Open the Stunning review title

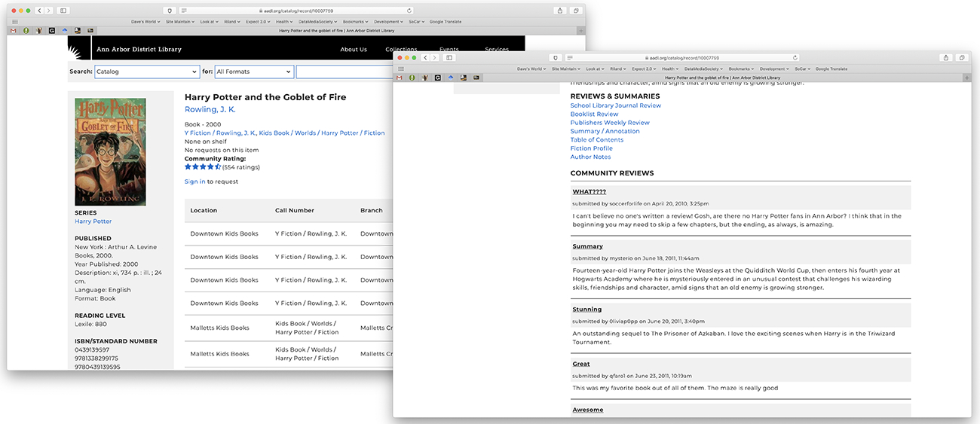coord(586,309)
